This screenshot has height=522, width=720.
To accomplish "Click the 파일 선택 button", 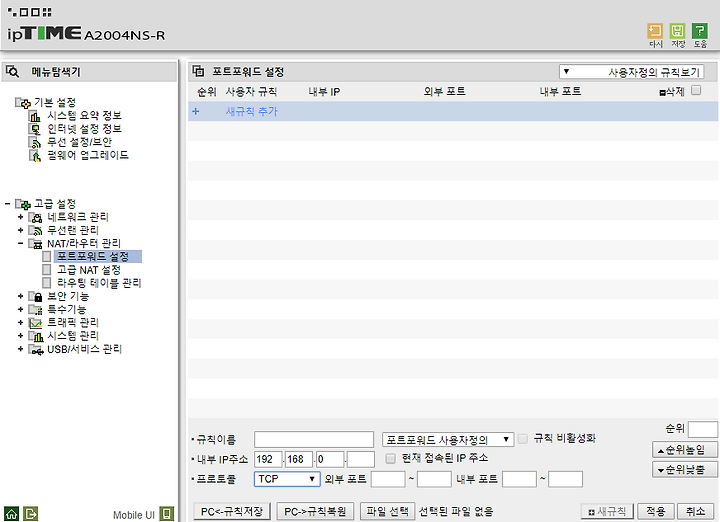I will pos(387,511).
